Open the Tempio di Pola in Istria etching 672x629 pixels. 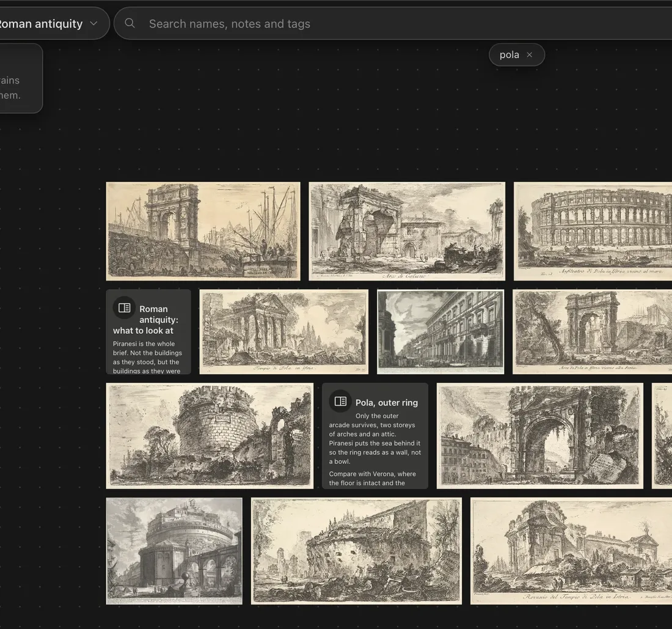tap(283, 331)
